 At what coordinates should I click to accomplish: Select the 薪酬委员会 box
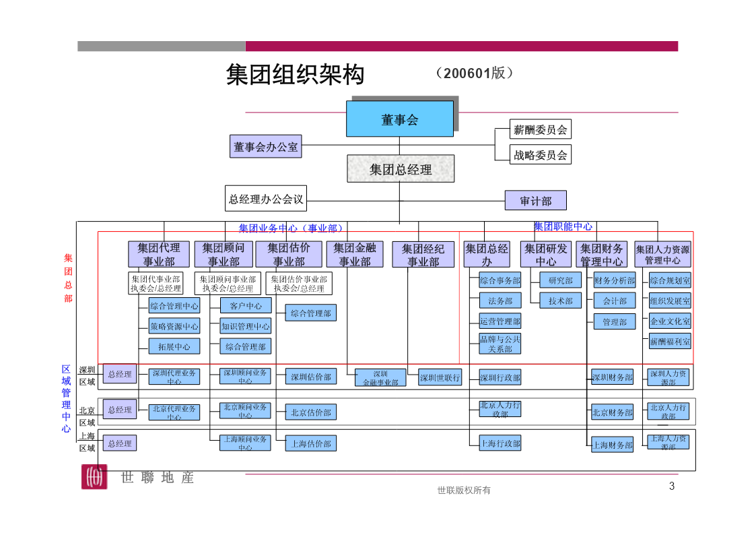pyautogui.click(x=541, y=129)
